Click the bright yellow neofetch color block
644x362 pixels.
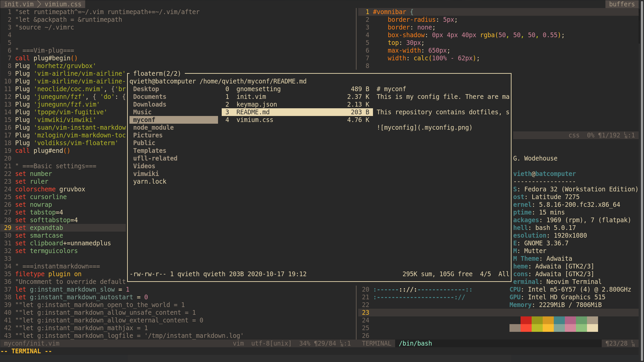[548, 328]
